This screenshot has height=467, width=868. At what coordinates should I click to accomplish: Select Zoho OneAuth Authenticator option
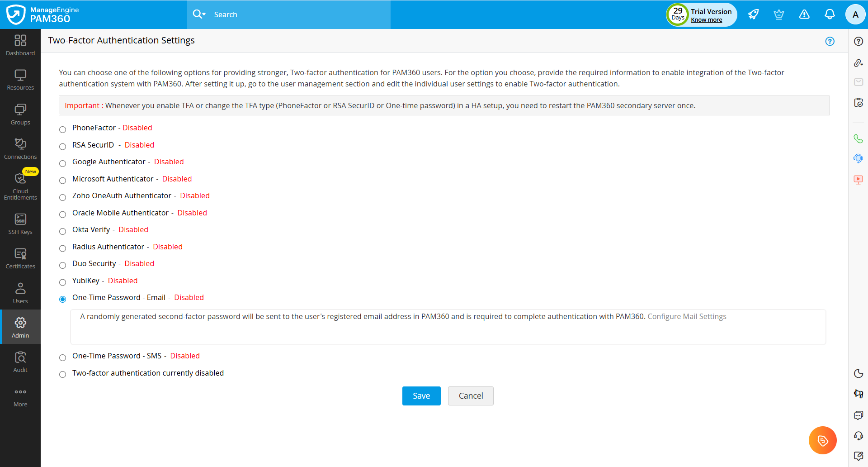[x=63, y=197]
